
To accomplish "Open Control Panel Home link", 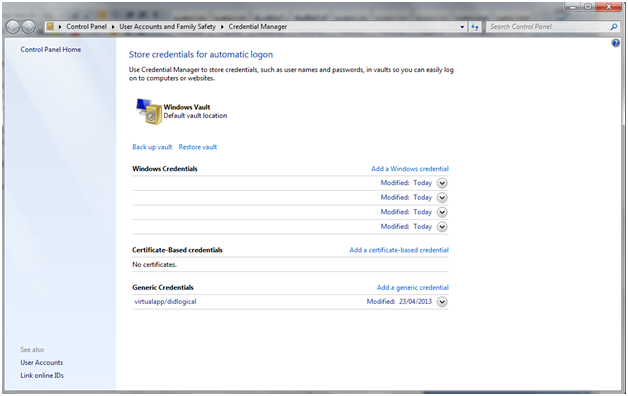I will (x=50, y=49).
